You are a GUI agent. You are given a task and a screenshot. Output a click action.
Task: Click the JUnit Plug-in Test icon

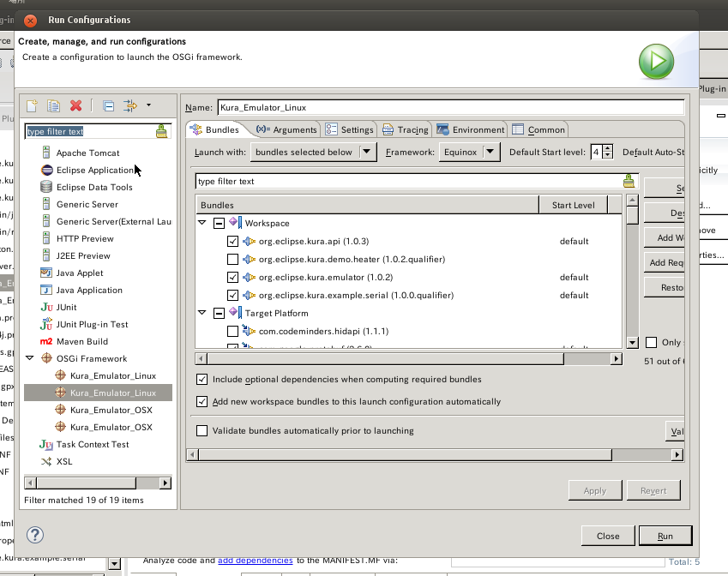[46, 324]
